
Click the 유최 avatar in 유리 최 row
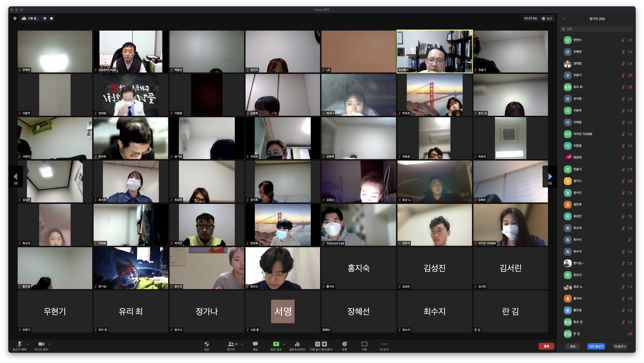pos(568,87)
